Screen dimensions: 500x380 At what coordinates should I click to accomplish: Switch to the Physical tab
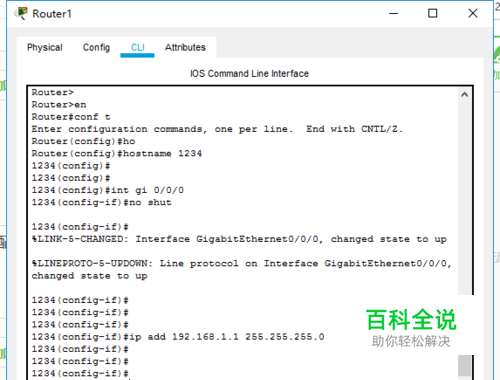[x=45, y=47]
